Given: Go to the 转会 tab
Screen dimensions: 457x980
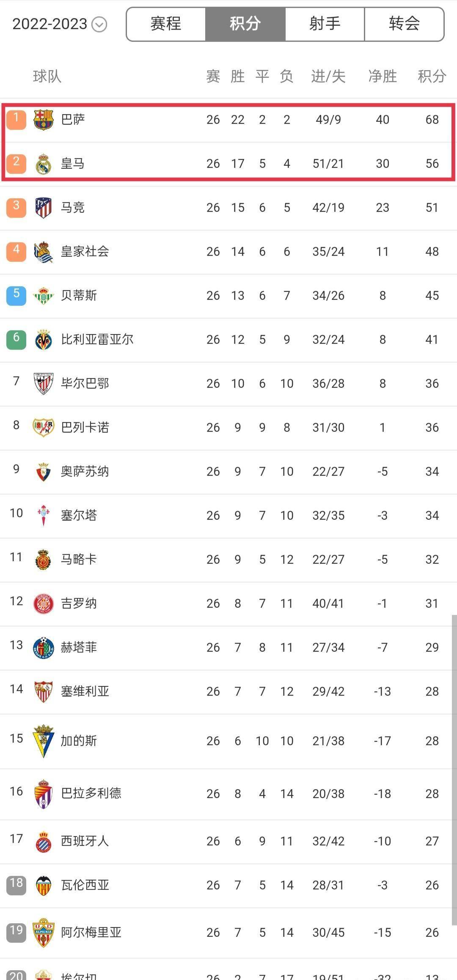Looking at the screenshot, I should (404, 24).
